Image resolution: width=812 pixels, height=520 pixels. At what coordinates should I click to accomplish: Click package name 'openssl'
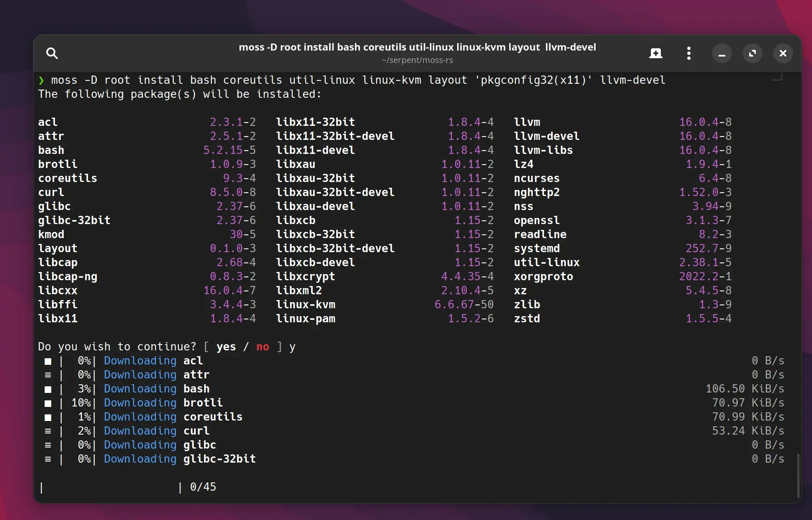click(537, 221)
